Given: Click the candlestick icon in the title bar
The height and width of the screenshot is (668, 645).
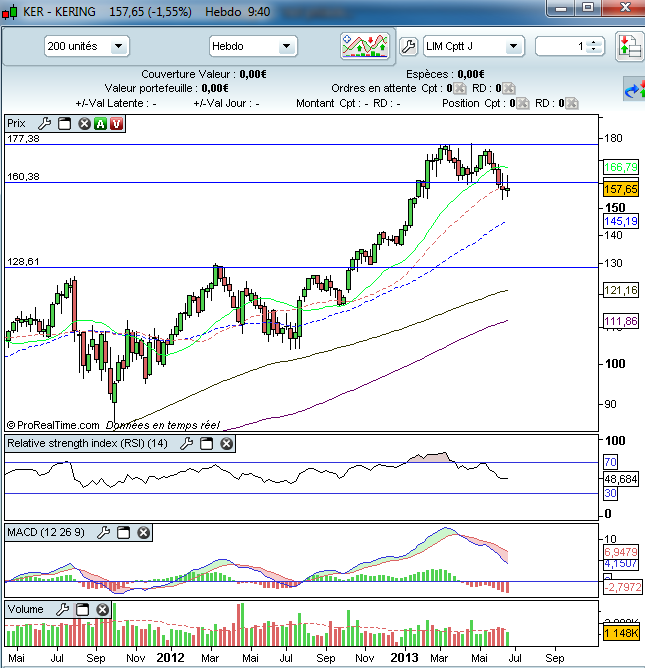Looking at the screenshot, I should click(x=10, y=12).
